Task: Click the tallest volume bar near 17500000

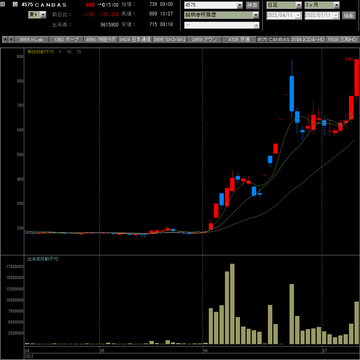Action: (232, 304)
